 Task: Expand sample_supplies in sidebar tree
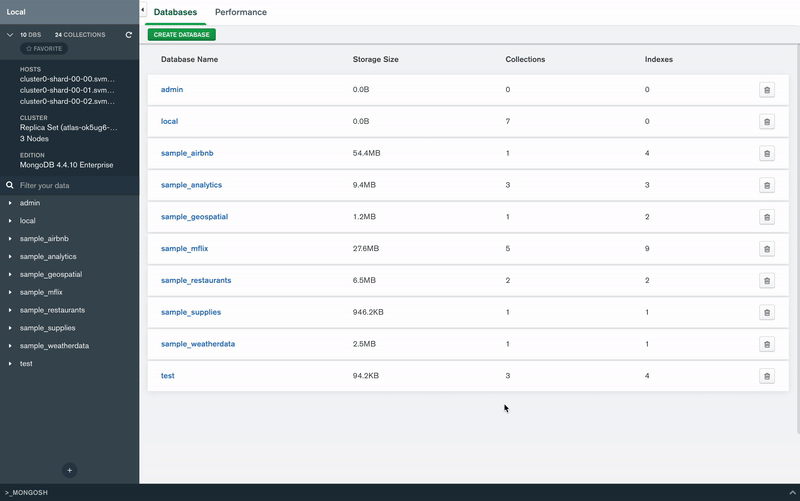(10, 328)
